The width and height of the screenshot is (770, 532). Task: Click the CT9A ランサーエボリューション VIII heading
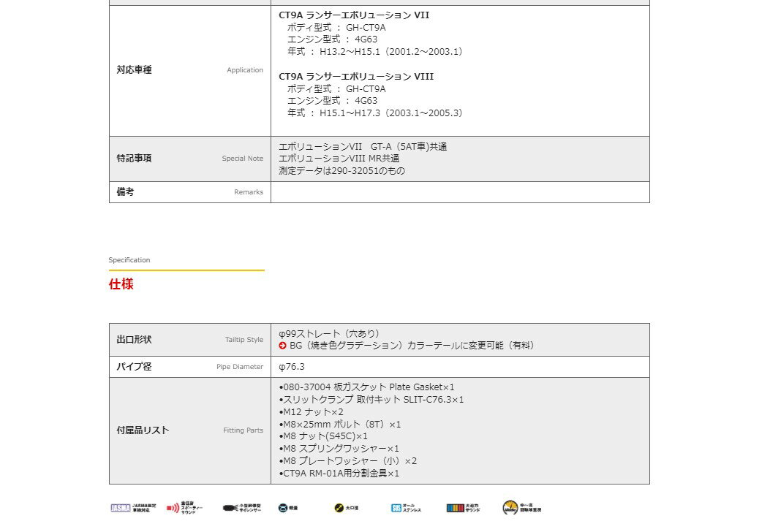(356, 76)
